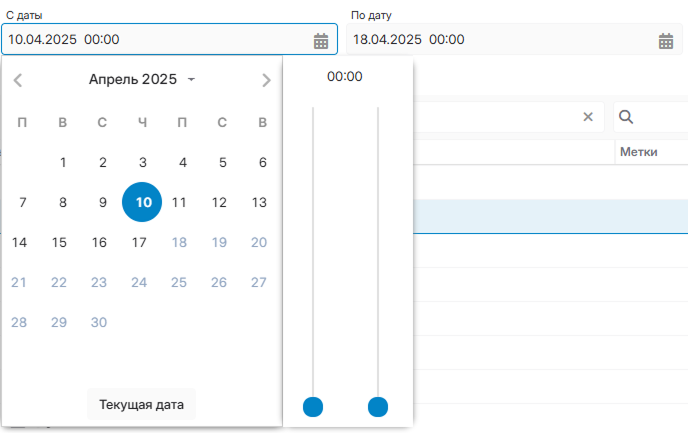
Task: Click the minutes slider handle
Action: click(x=378, y=407)
